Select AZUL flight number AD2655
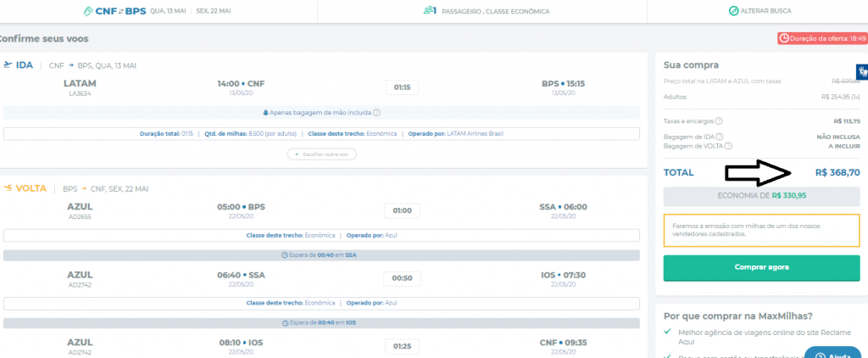Image resolution: width=868 pixels, height=358 pixels. (x=81, y=216)
